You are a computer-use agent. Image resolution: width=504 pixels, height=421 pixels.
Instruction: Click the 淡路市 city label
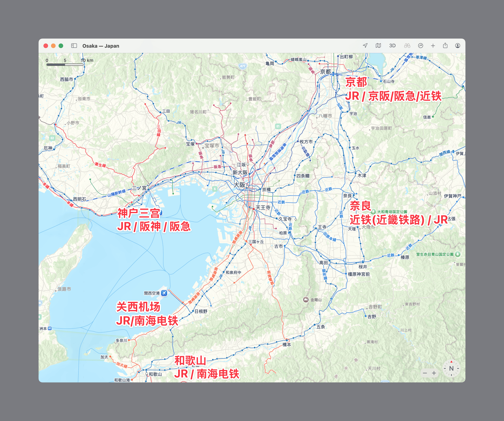click(x=64, y=289)
